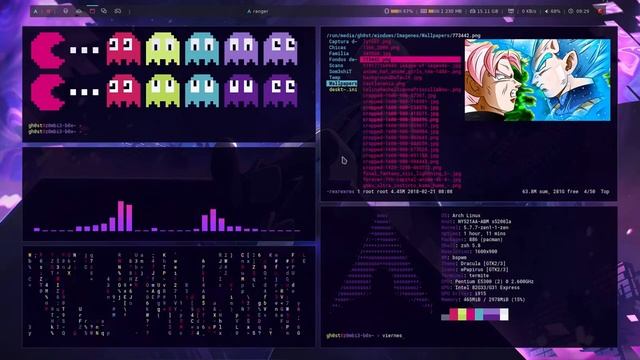Click the top-row pink Pac-Man in terminal
The height and width of the screenshot is (360, 640).
pos(48,50)
